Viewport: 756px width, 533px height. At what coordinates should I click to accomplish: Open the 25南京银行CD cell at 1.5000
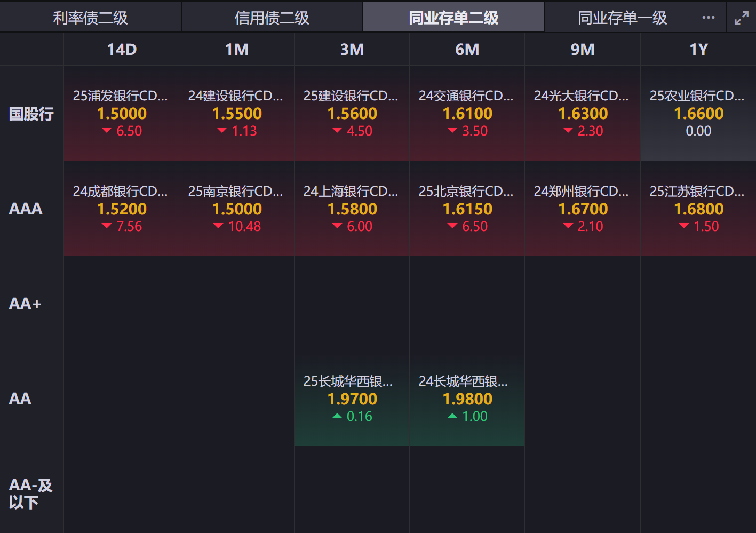point(237,209)
